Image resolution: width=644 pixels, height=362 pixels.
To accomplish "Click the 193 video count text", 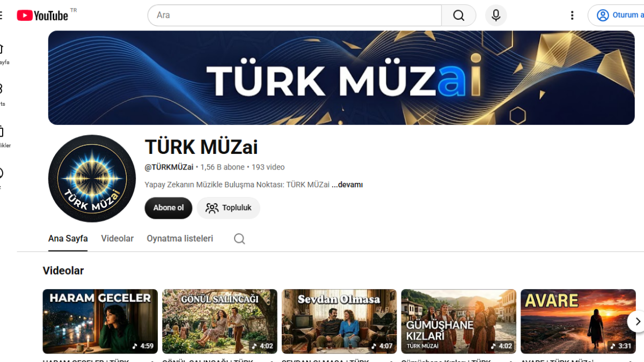I will (x=268, y=167).
